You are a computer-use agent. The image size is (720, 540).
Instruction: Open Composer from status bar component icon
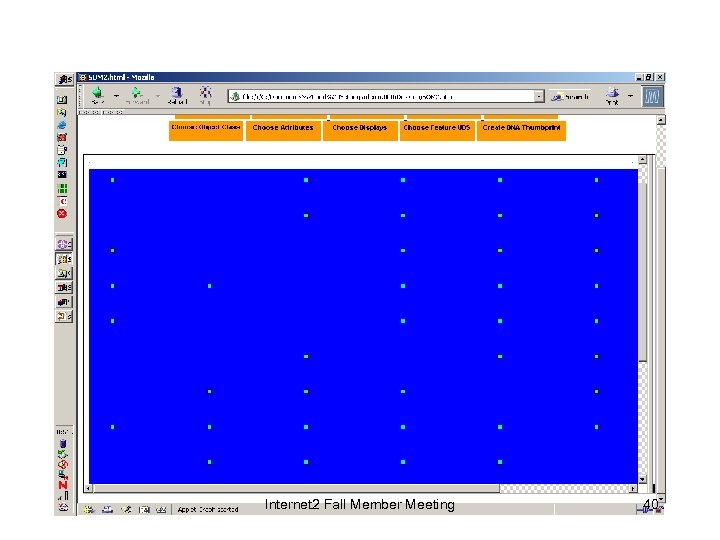tap(126, 509)
